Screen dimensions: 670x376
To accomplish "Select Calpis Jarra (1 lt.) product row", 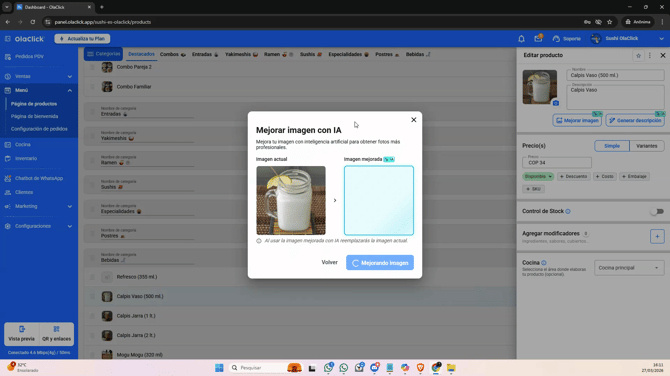I will 299,316.
